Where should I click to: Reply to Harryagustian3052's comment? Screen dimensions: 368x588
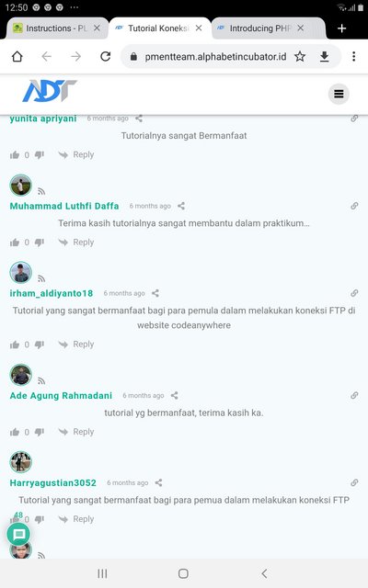(76, 519)
